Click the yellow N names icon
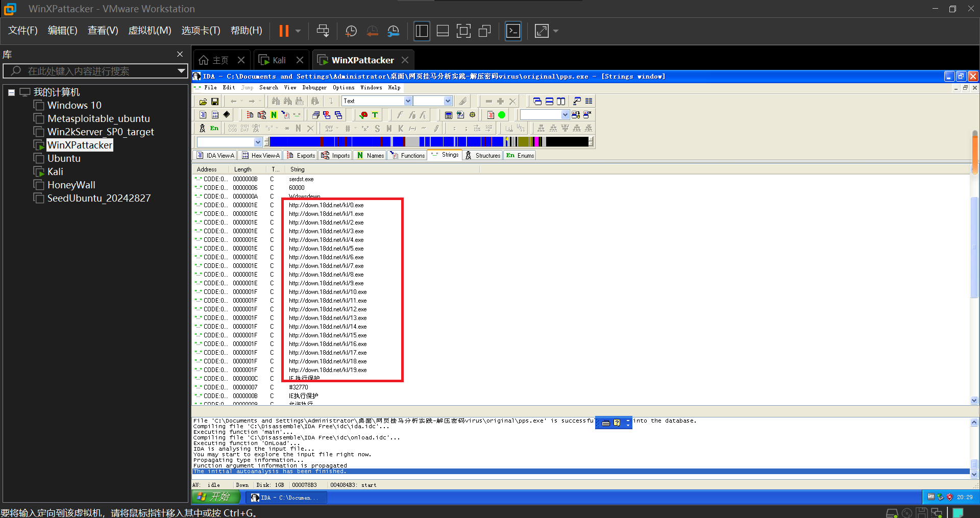This screenshot has height=518, width=980. [274, 115]
